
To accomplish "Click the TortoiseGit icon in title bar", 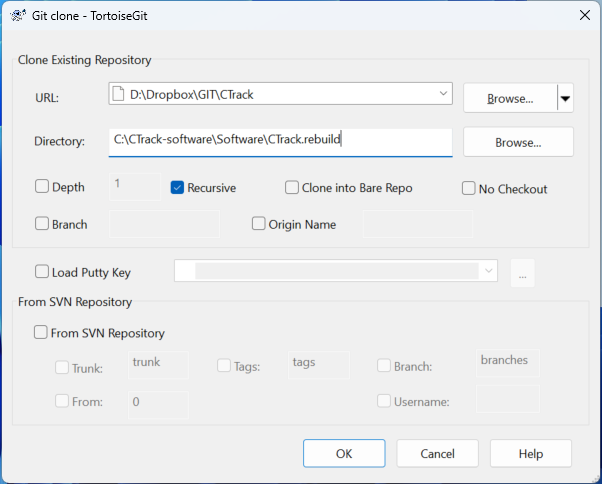I will click(18, 14).
